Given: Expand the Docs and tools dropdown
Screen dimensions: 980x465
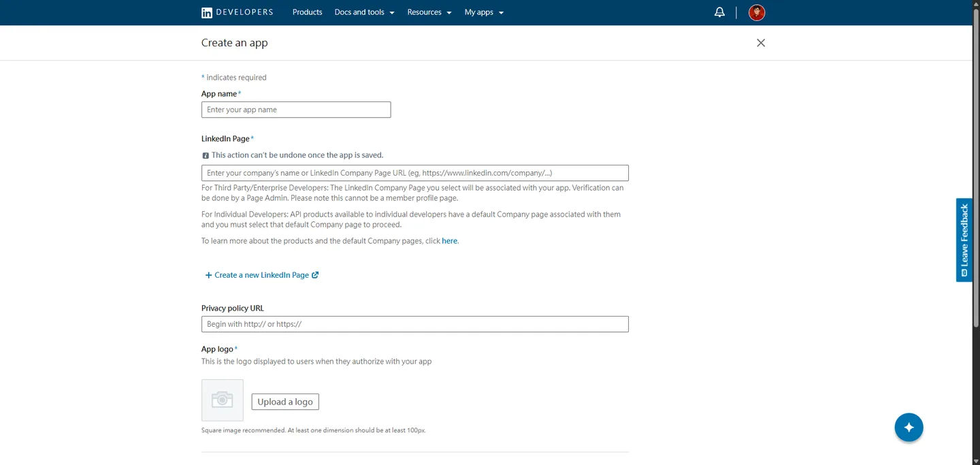Looking at the screenshot, I should [x=364, y=12].
